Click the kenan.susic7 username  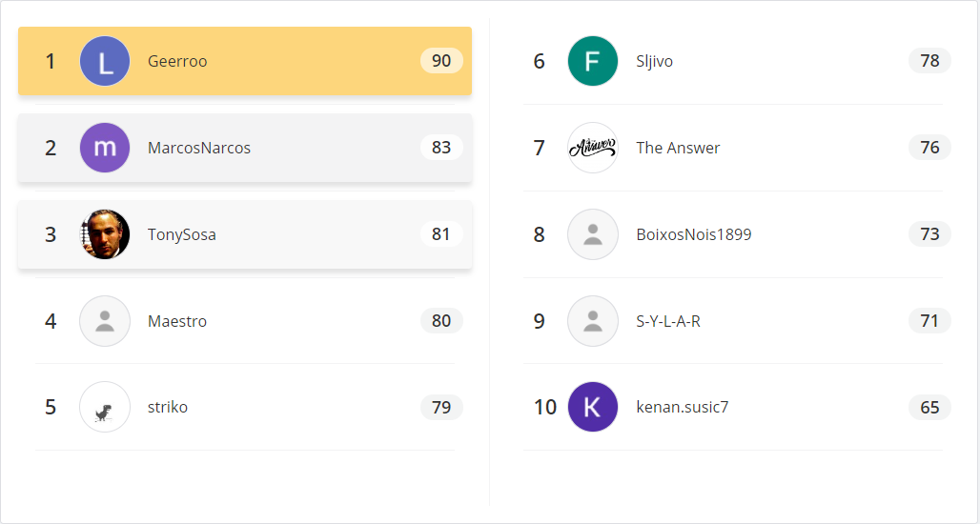point(683,407)
